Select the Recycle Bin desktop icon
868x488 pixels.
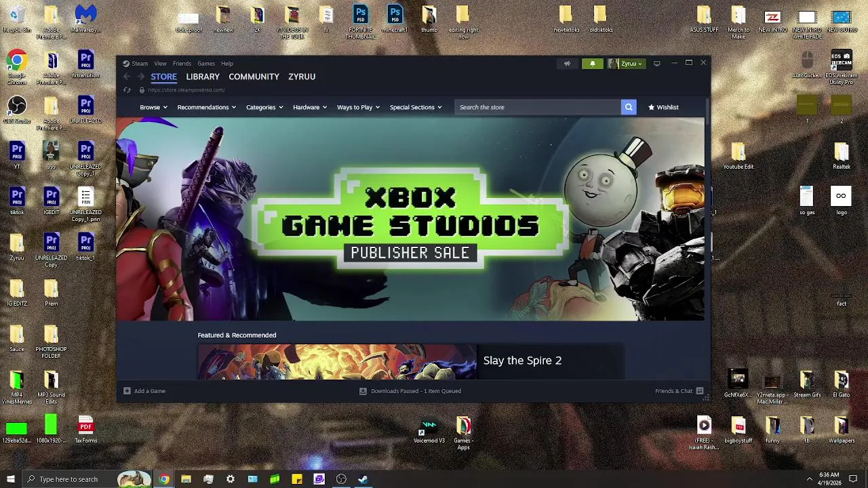pyautogui.click(x=17, y=19)
